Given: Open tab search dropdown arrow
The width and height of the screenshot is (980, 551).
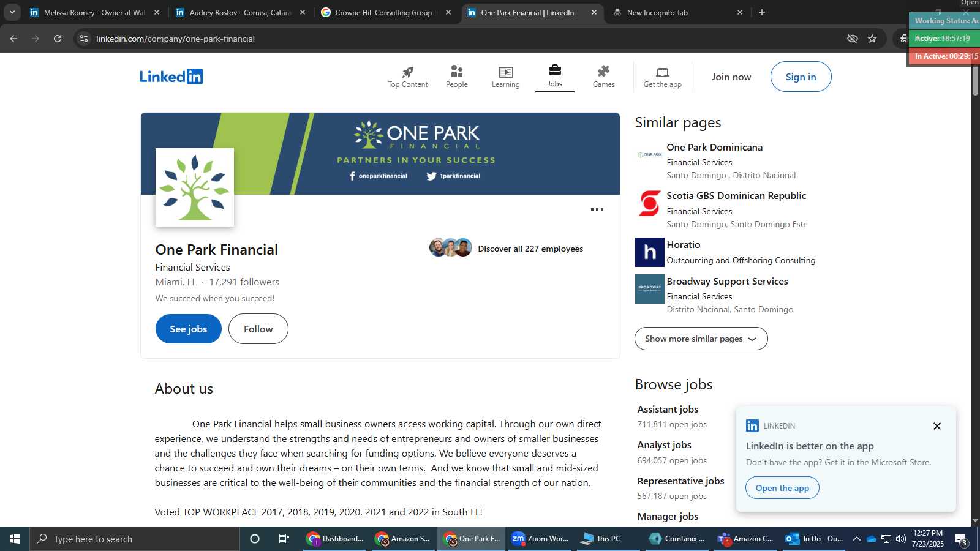Looking at the screenshot, I should (12, 12).
